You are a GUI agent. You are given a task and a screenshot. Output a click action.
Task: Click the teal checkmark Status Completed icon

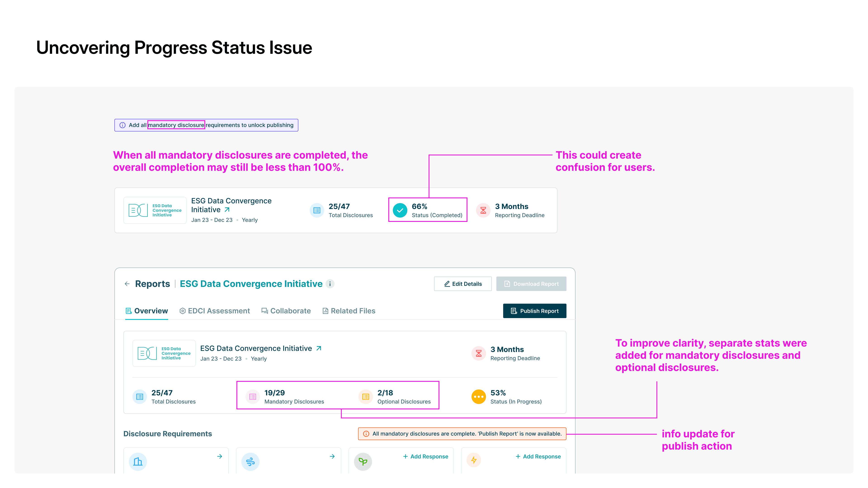tap(400, 211)
